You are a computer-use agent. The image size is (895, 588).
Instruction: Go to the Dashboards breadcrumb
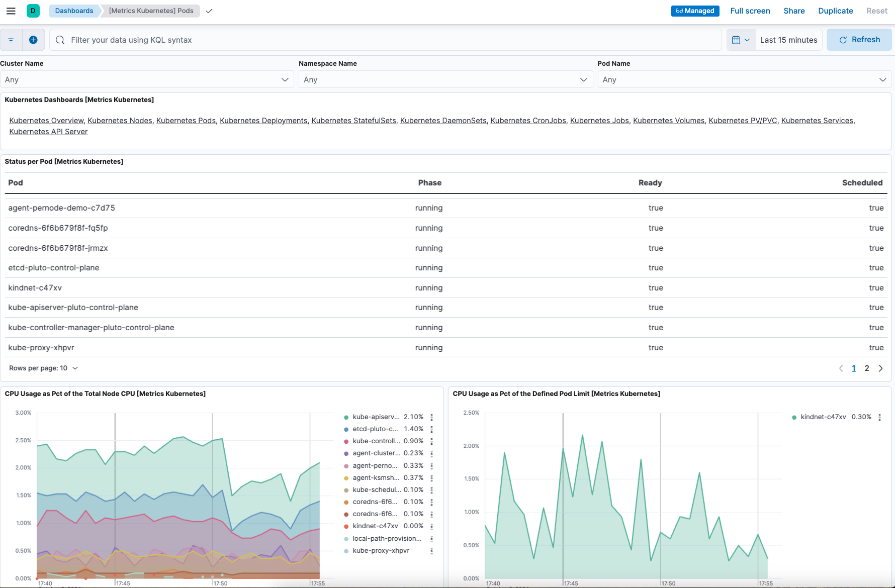click(74, 11)
